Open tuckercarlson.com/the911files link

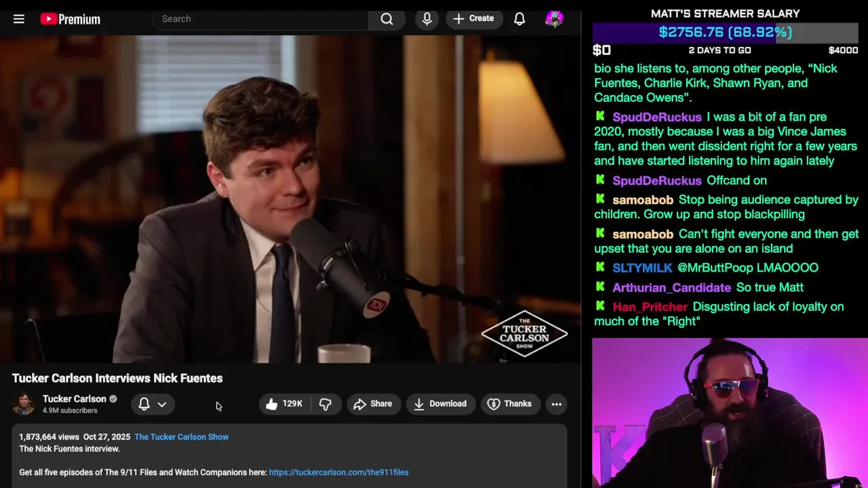(338, 472)
